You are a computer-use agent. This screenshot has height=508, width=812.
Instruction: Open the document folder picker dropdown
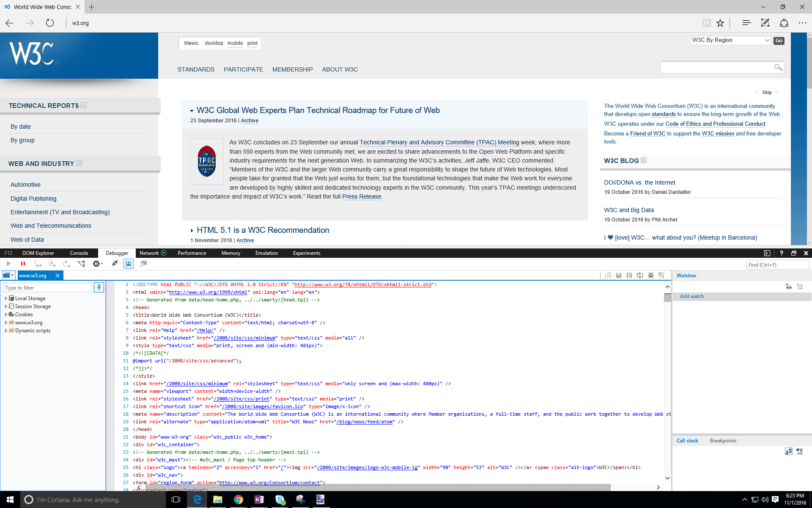click(8, 275)
